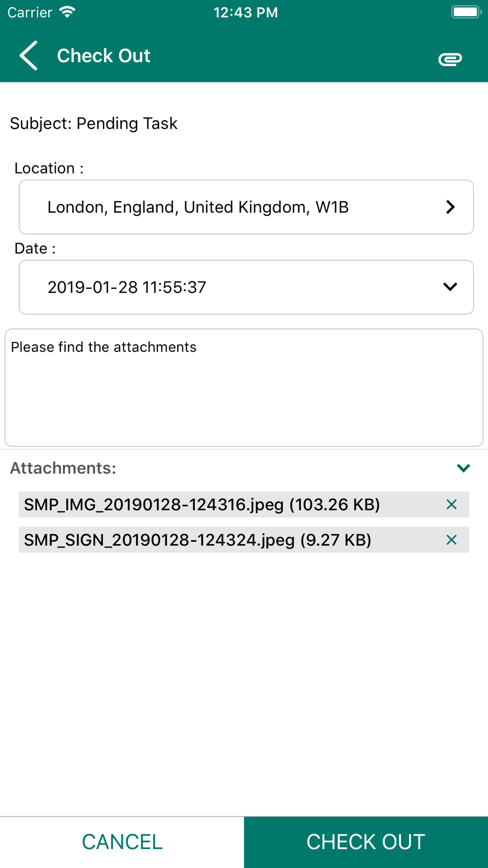Click the CHECK OUT button
Image resolution: width=488 pixels, height=868 pixels.
tap(366, 842)
